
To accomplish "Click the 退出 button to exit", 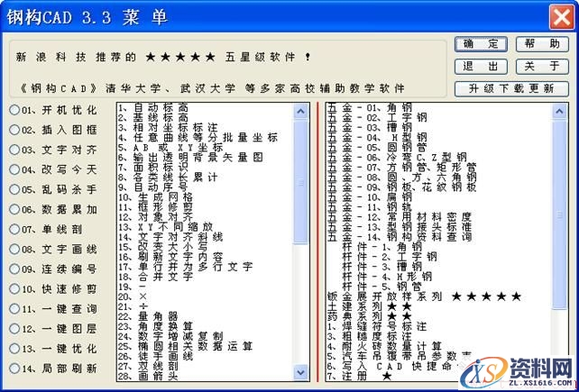I will click(x=481, y=67).
